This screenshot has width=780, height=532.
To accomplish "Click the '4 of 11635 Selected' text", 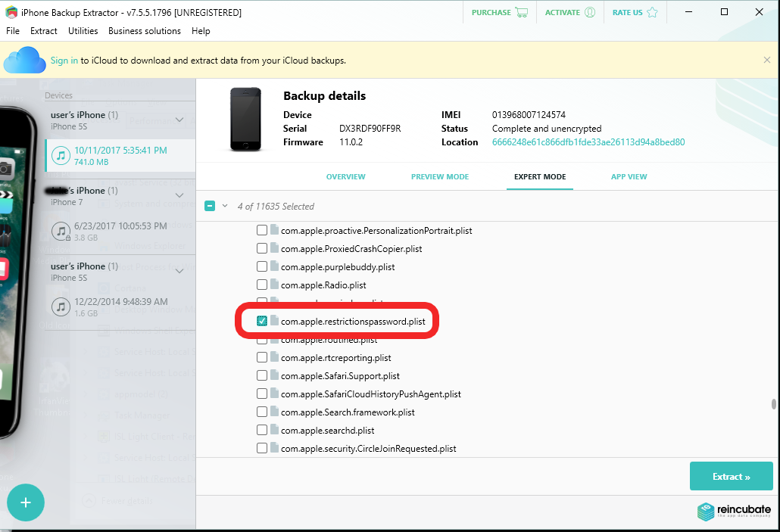I will coord(276,207).
